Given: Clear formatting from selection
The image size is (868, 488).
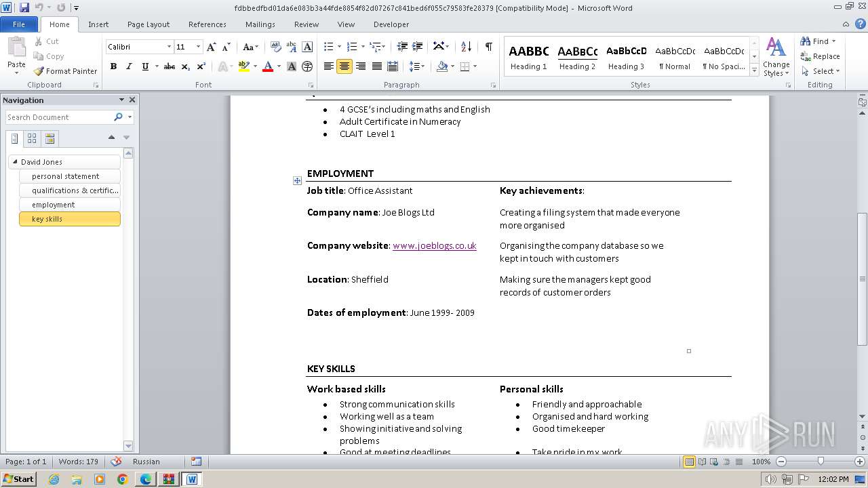Looking at the screenshot, I should (276, 47).
